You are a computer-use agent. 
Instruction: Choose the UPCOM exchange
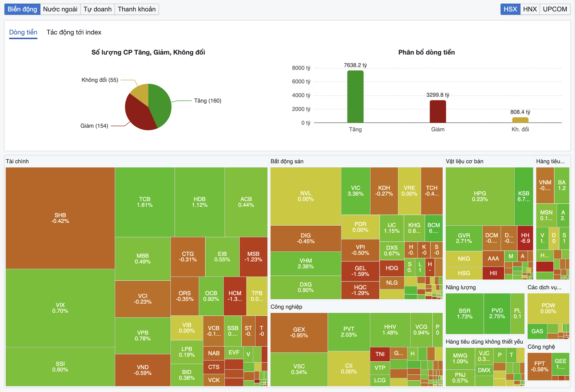pyautogui.click(x=555, y=9)
